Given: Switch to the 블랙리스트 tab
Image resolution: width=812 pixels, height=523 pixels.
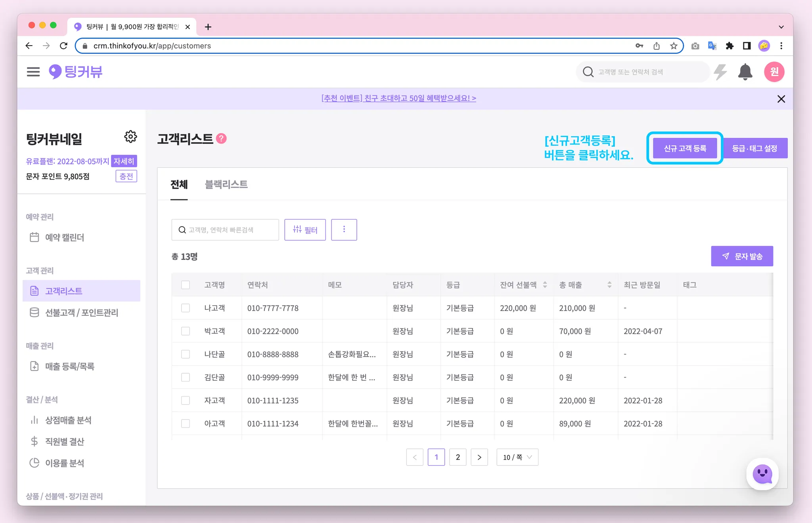Looking at the screenshot, I should pyautogui.click(x=226, y=184).
